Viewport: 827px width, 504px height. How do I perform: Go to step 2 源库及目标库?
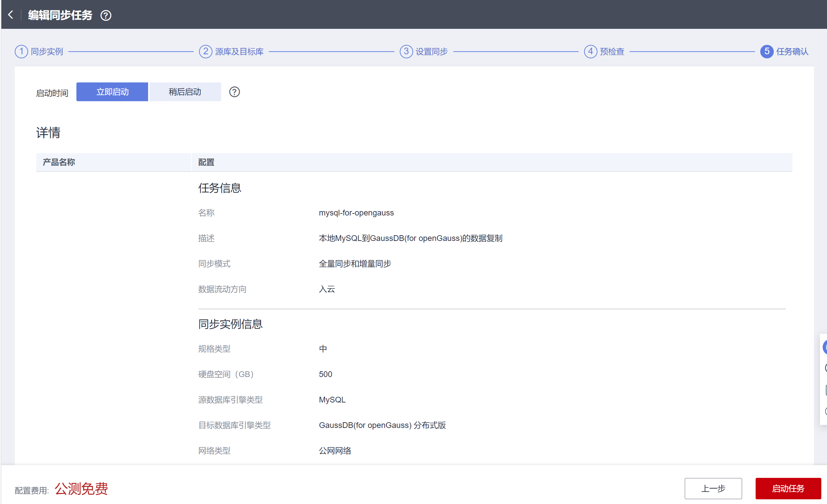tap(232, 52)
